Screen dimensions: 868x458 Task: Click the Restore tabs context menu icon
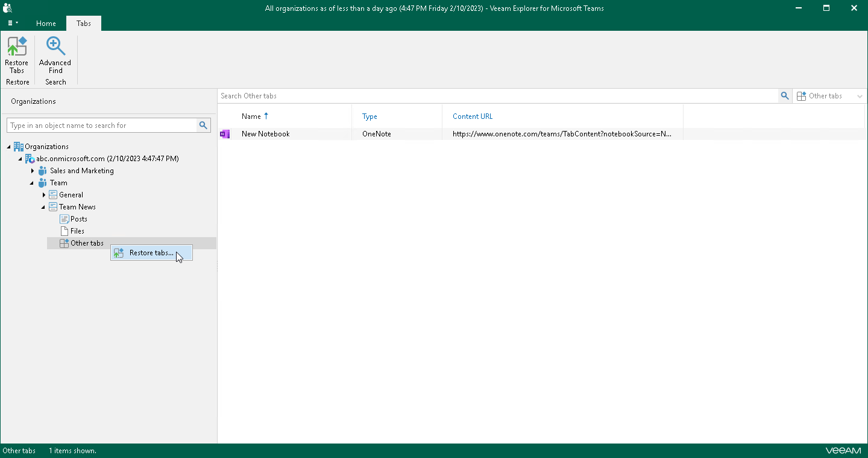pos(119,253)
